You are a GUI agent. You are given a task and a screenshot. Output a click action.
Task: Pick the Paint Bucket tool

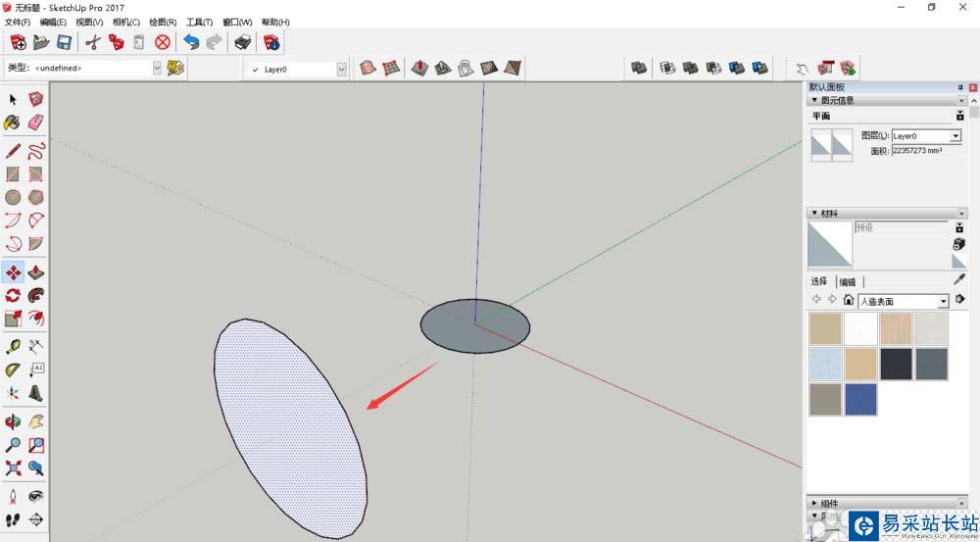[13, 123]
